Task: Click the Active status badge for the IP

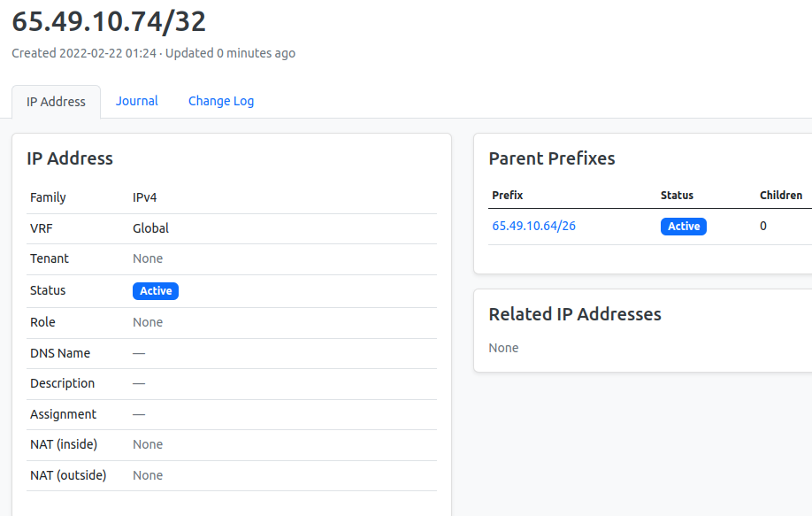Action: (155, 290)
